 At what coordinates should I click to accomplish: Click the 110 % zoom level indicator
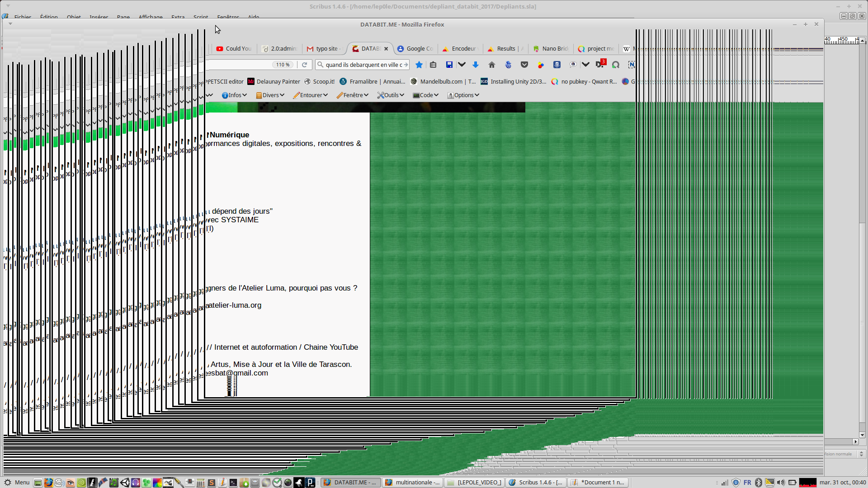click(x=283, y=65)
